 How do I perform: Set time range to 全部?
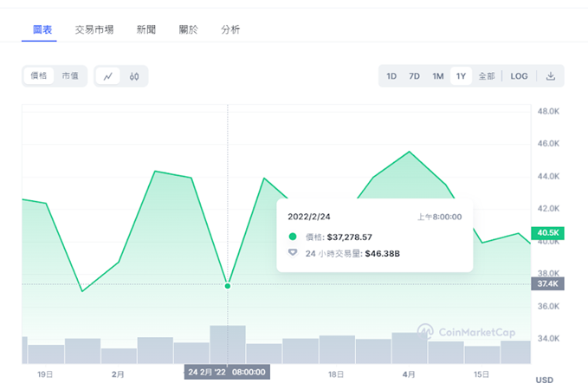tap(487, 76)
